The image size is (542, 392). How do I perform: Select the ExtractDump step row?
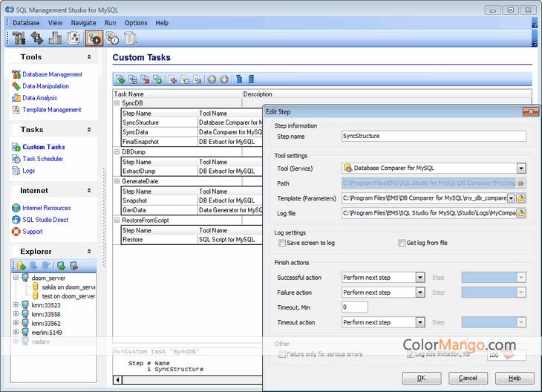192,171
